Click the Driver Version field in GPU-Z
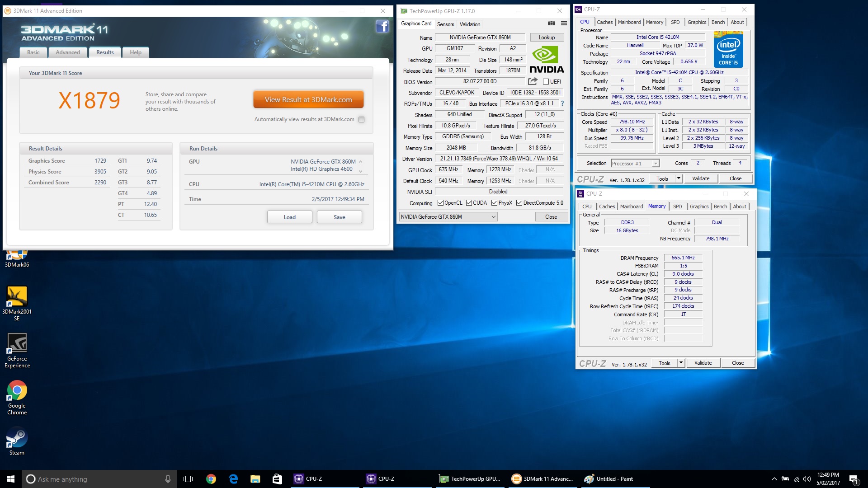Screen dimensions: 868x488 click(x=499, y=159)
